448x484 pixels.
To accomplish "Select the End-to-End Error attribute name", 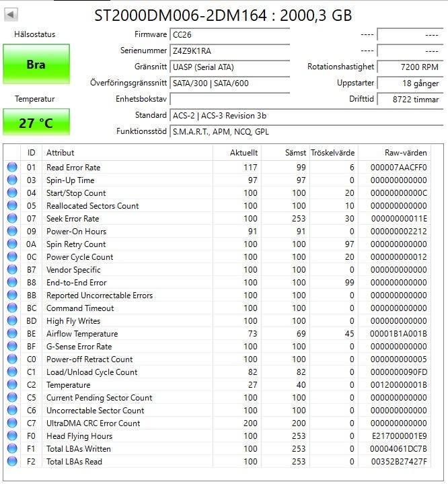I will pyautogui.click(x=77, y=283).
